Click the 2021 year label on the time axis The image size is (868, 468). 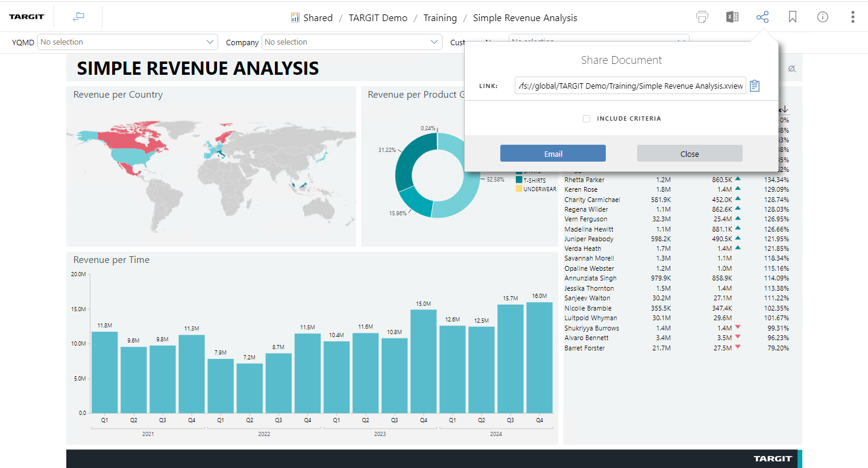click(x=148, y=434)
